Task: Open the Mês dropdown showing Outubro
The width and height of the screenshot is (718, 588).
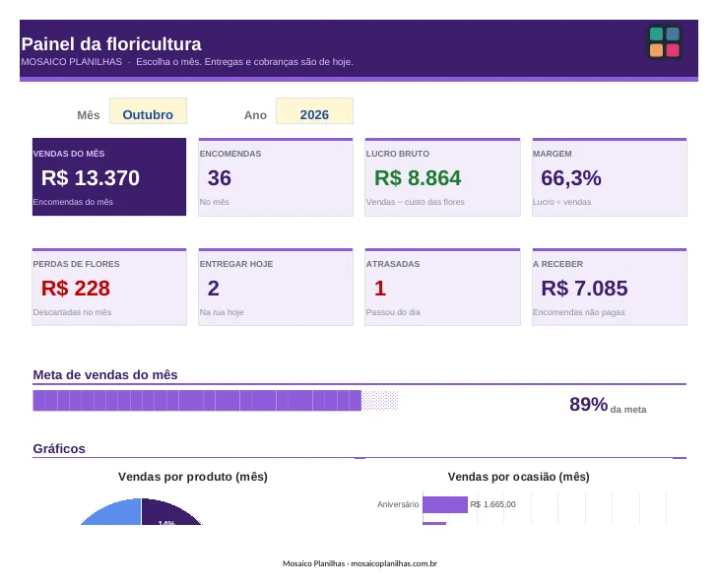Action: 148,111
